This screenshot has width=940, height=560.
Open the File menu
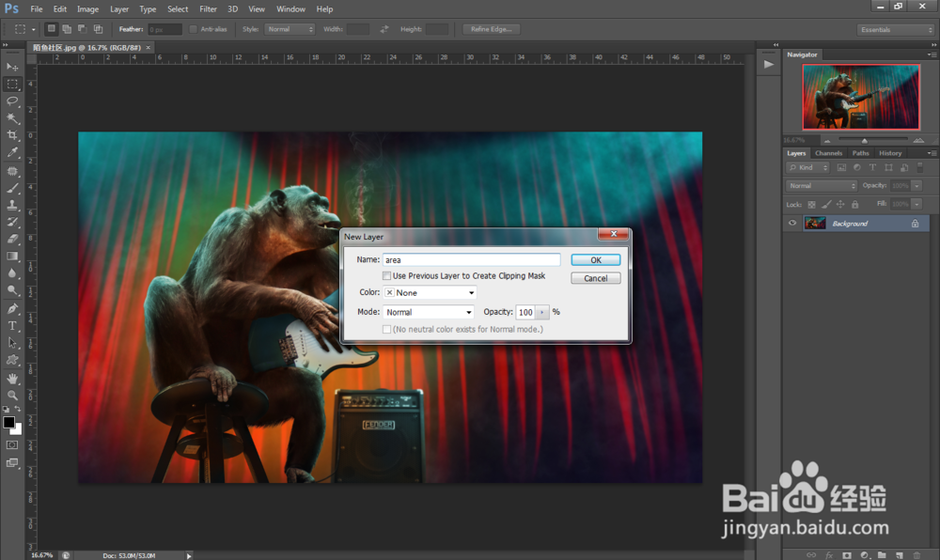point(37,9)
